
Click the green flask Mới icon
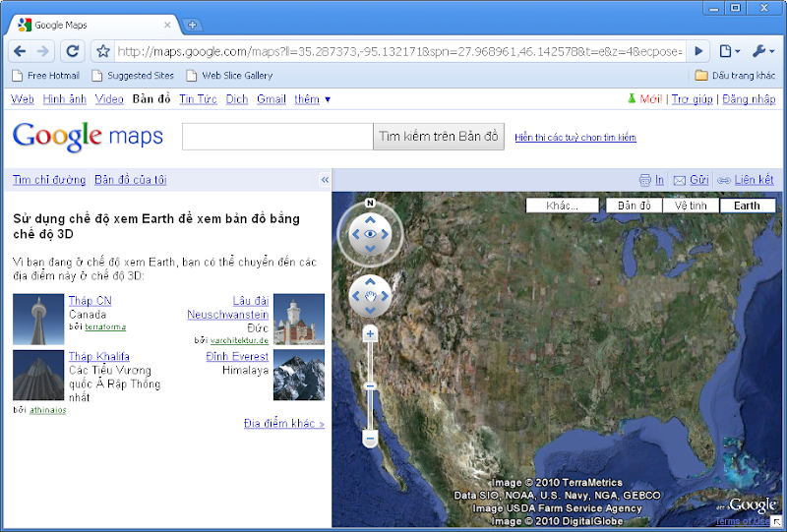(x=632, y=99)
